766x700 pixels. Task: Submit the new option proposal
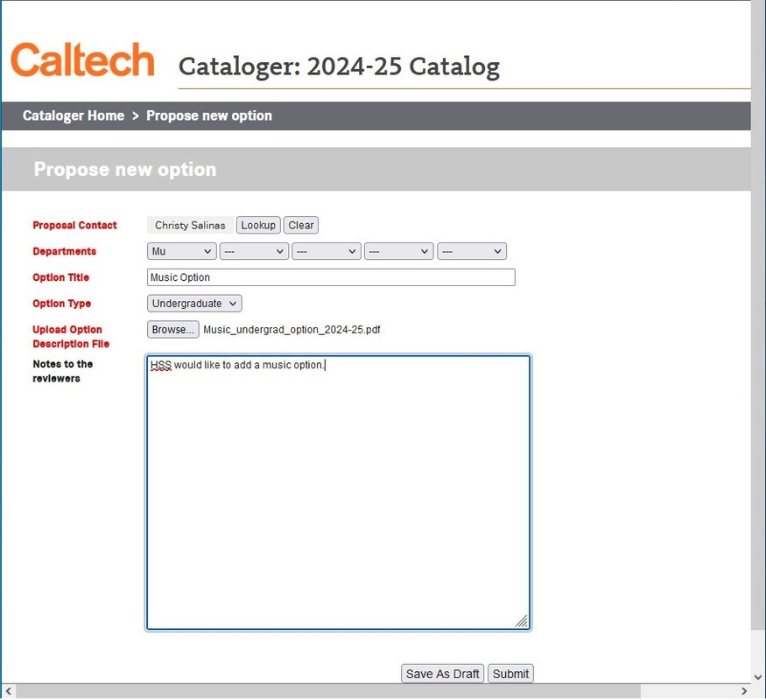[x=510, y=674]
